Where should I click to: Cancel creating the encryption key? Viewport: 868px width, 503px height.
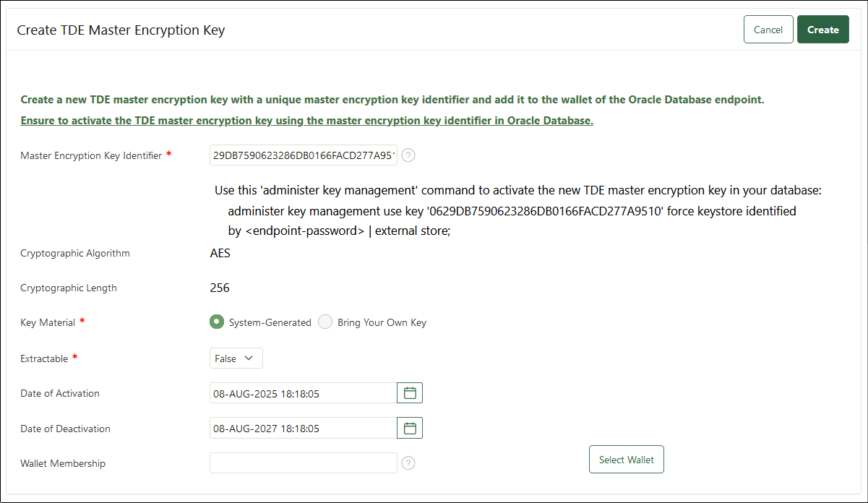(768, 29)
